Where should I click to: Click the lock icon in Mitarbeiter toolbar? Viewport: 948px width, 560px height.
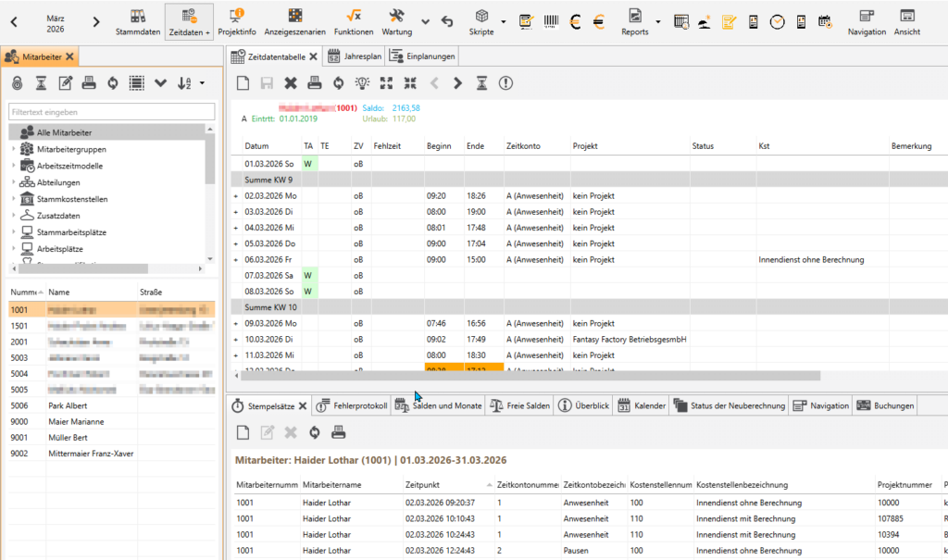(x=18, y=83)
